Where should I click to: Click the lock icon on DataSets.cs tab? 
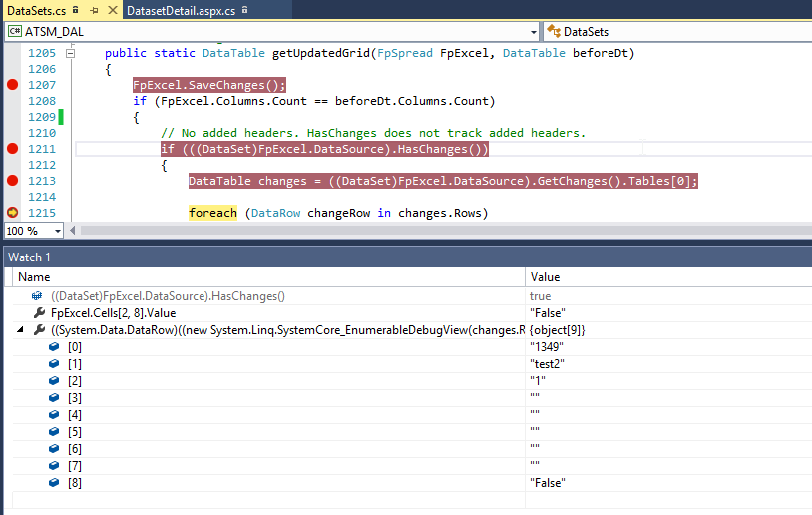click(76, 9)
